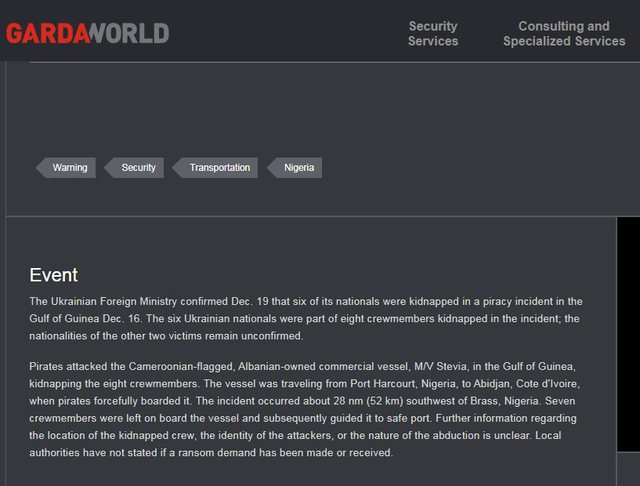Open Consulting and Specialized Services menu
This screenshot has width=640, height=486.
coord(564,33)
